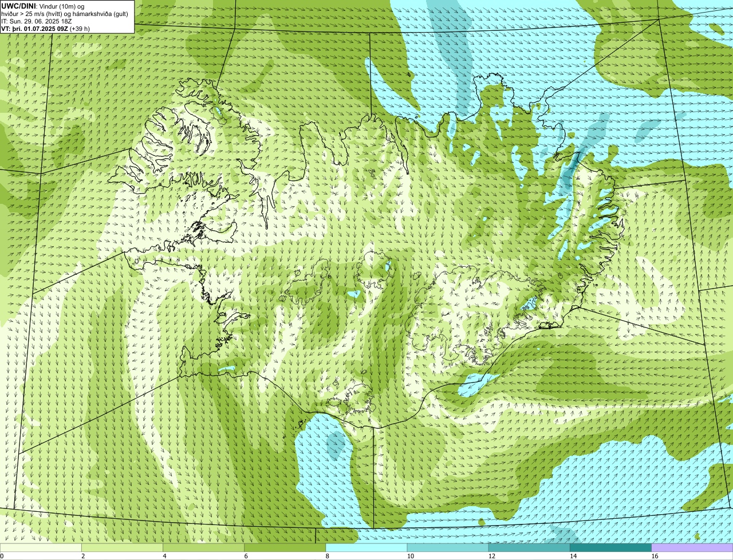Click the '14' scale label
The width and height of the screenshot is (733, 560).
573,556
